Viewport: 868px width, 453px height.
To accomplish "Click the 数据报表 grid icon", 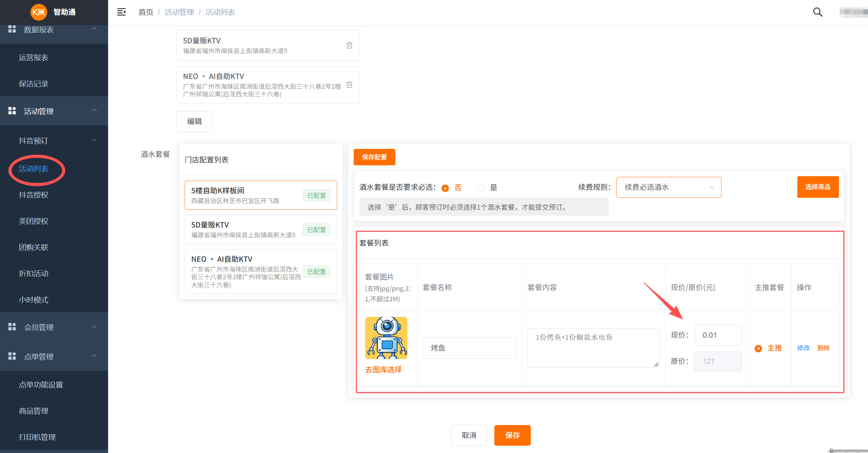I will (x=12, y=29).
